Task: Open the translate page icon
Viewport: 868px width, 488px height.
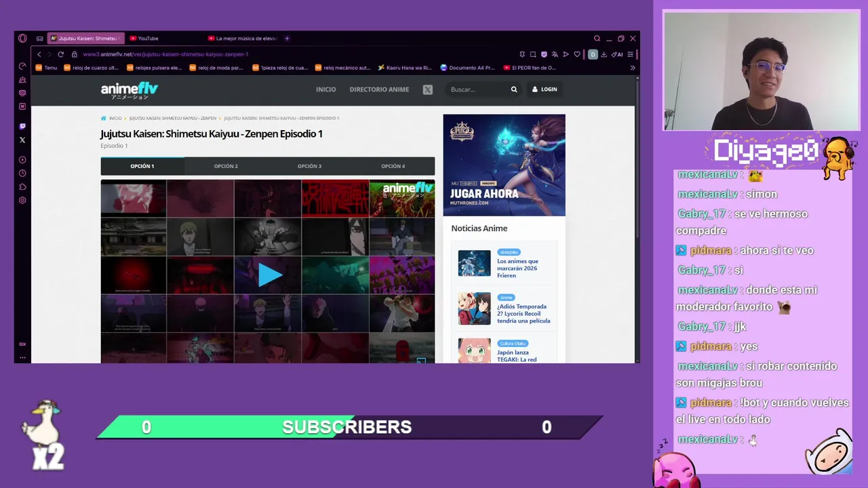Action: [555, 54]
